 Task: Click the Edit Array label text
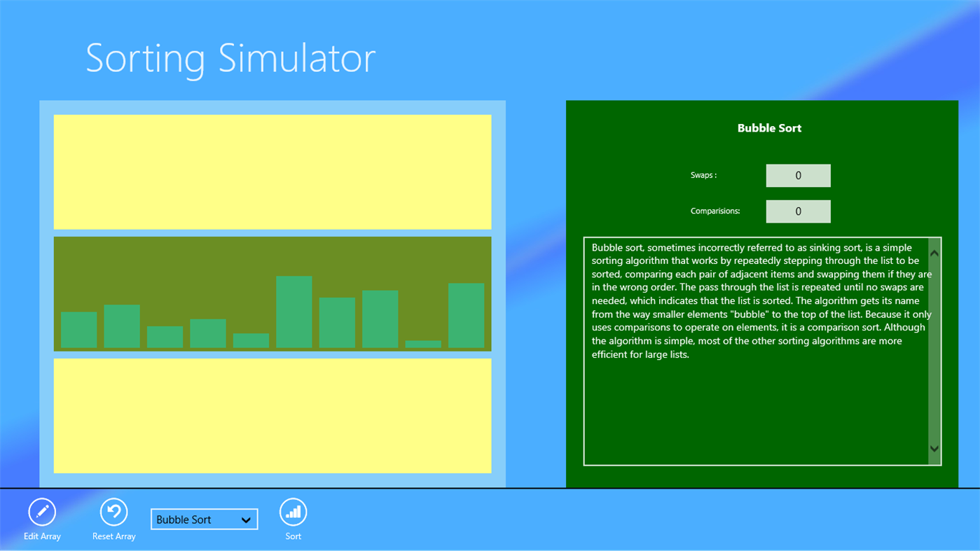click(x=41, y=536)
